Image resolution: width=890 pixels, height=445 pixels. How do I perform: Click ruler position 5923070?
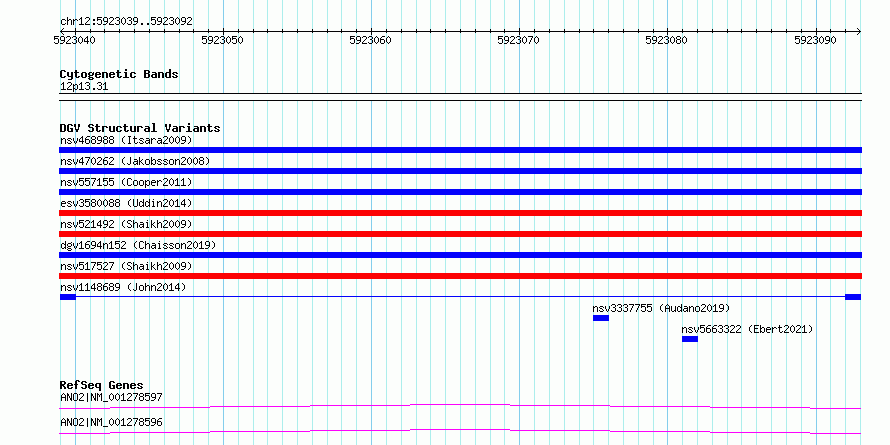(519, 40)
